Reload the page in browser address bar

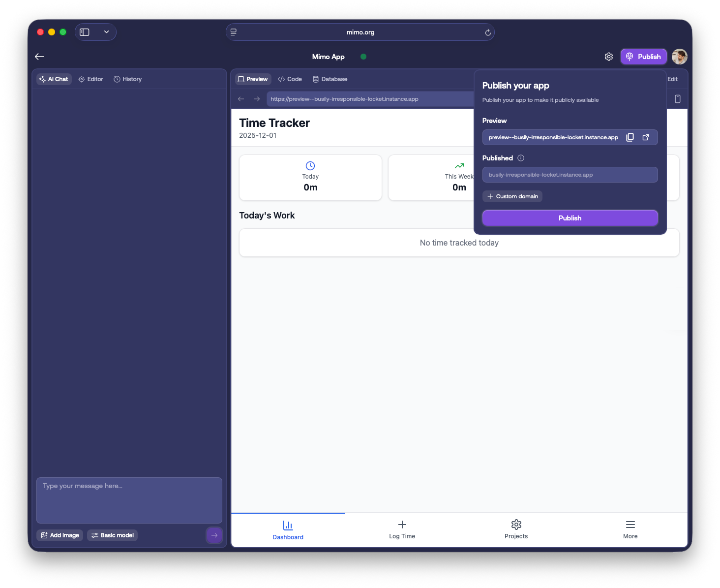487,32
